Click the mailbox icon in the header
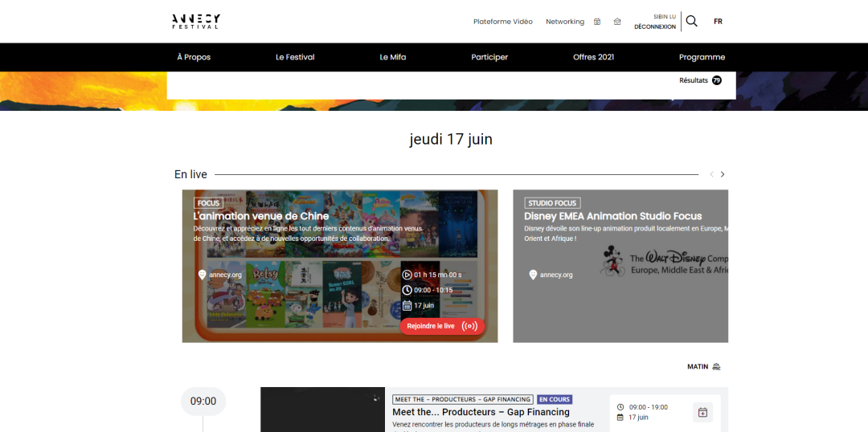This screenshot has height=432, width=868. (617, 22)
